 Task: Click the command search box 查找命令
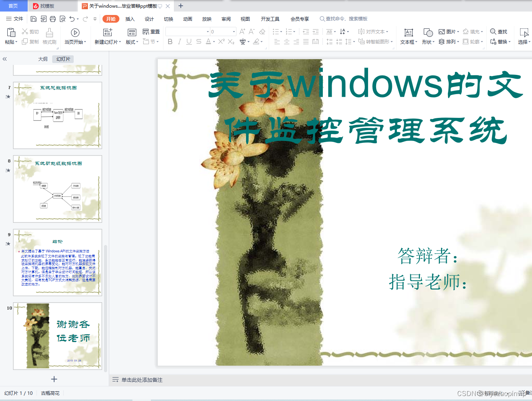344,18
